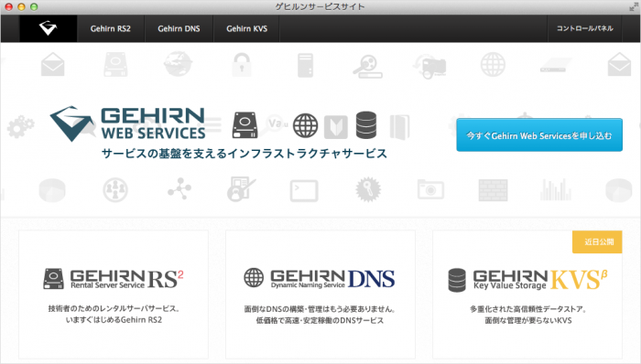Open the Gehirn DNS menu item
This screenshot has height=364, width=641.
(179, 28)
